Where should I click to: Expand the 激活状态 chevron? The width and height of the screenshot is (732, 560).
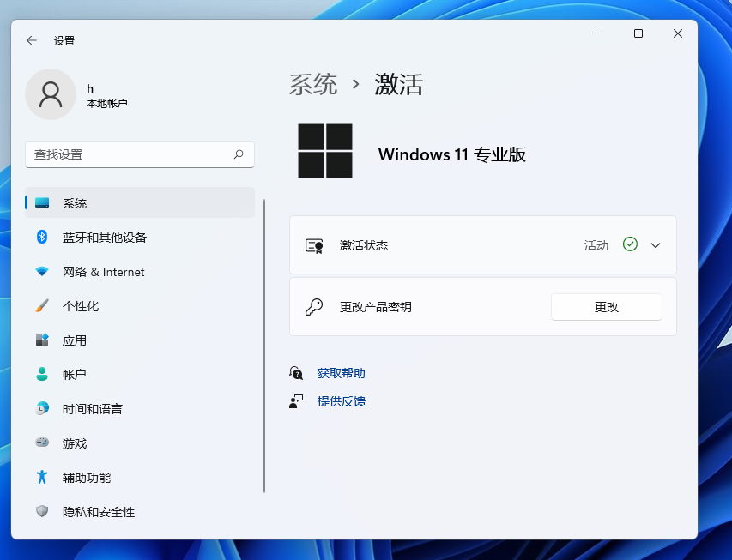coord(656,245)
